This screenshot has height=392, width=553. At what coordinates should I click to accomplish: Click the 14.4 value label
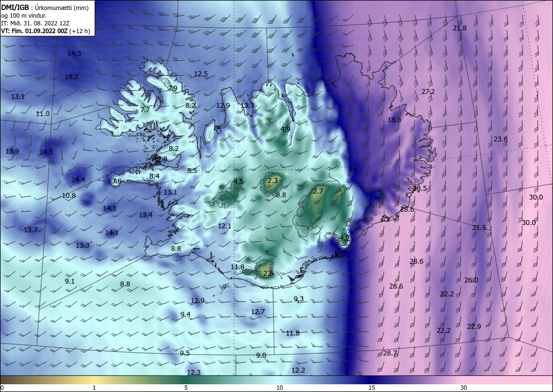point(78,180)
